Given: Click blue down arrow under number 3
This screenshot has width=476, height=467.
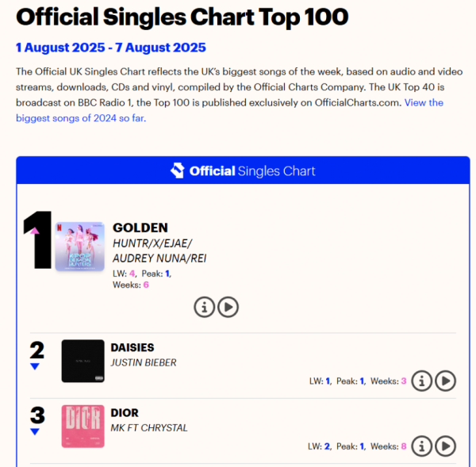Looking at the screenshot, I should [x=35, y=431].
